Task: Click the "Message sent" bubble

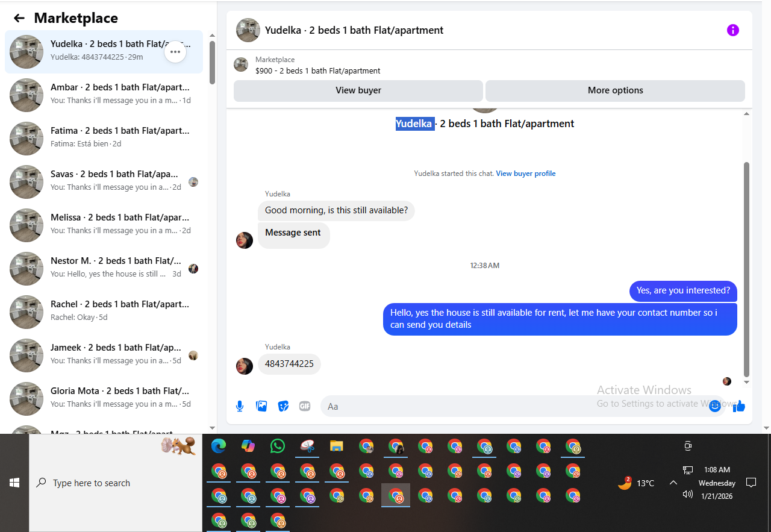Action: tap(293, 234)
